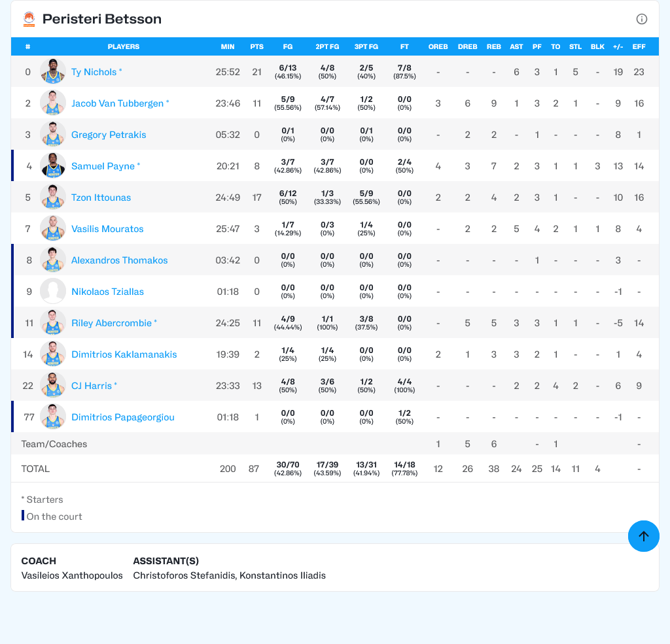This screenshot has height=644, width=670.
Task: Open the info icon beside team header
Action: click(641, 19)
